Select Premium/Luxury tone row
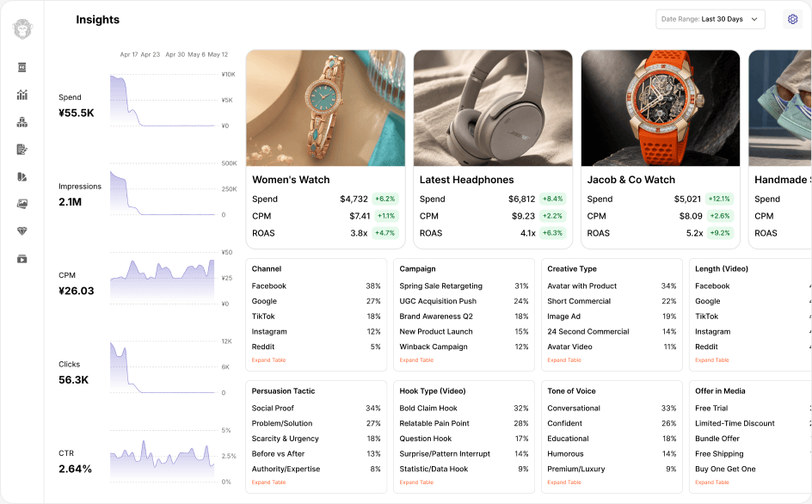 pos(612,470)
